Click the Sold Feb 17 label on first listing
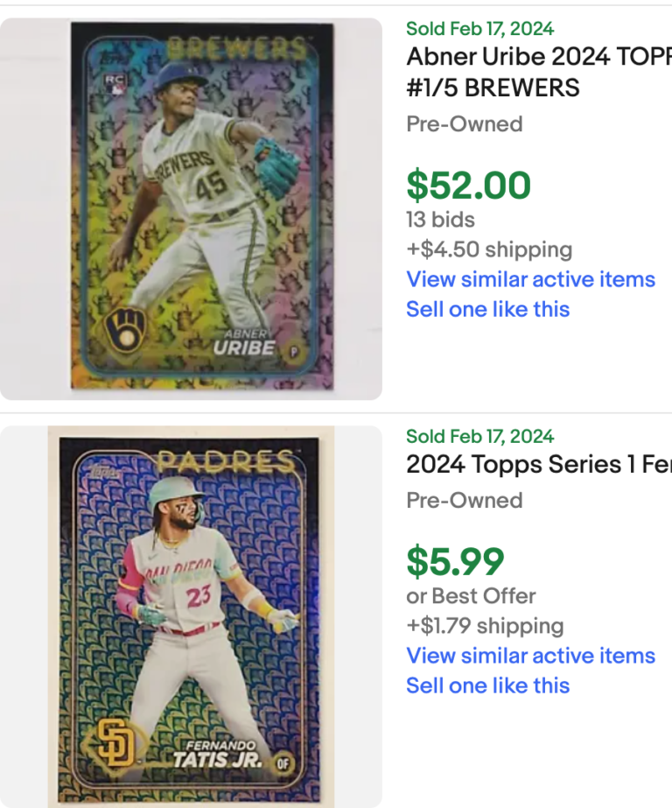Viewport: 672px width, 808px height. pyautogui.click(x=479, y=28)
